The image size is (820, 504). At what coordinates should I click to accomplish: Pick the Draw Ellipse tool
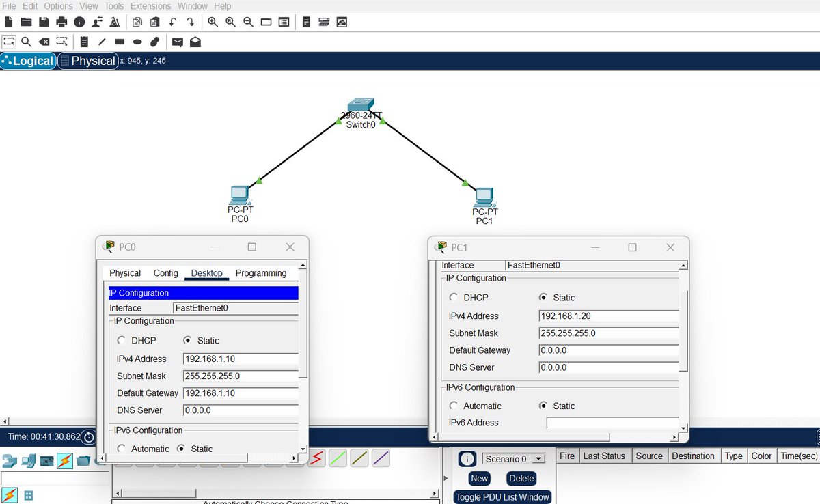tap(137, 42)
